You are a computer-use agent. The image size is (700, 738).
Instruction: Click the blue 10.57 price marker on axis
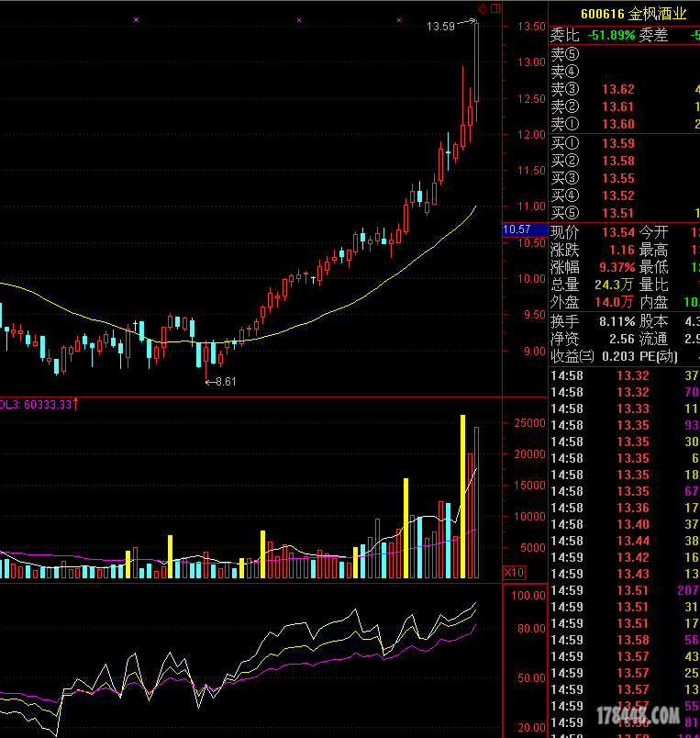click(517, 229)
